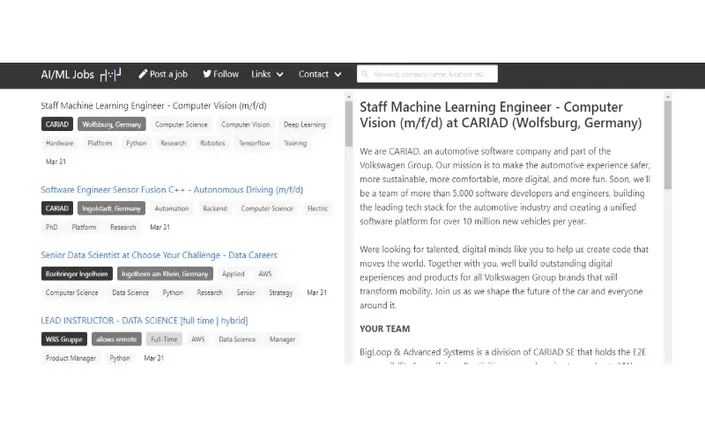Open Senior Data Scientist at Choose Your Challenge
The image size is (705, 427).
click(x=159, y=255)
